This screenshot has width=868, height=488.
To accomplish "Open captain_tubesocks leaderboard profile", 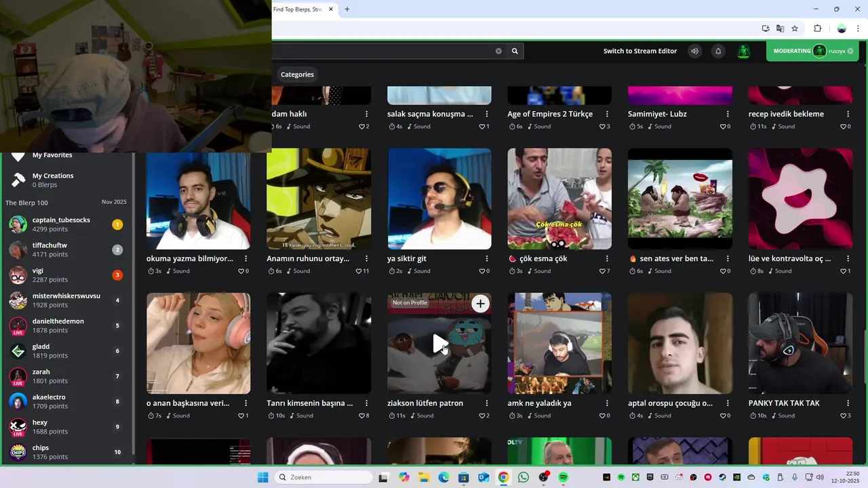I will pyautogui.click(x=66, y=224).
